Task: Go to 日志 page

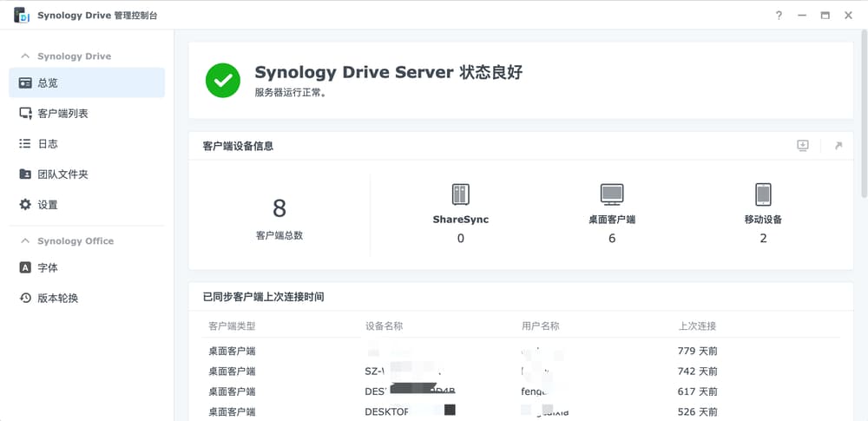Action: pyautogui.click(x=48, y=144)
